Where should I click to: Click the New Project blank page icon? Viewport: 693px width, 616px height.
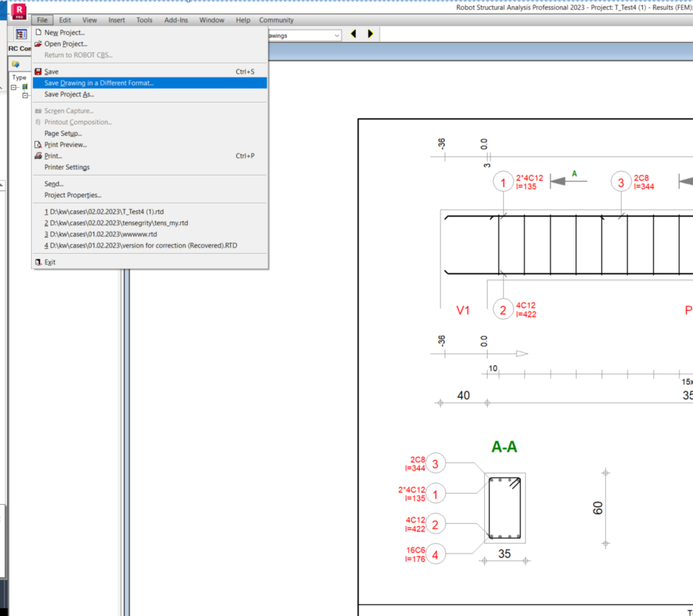[x=38, y=32]
